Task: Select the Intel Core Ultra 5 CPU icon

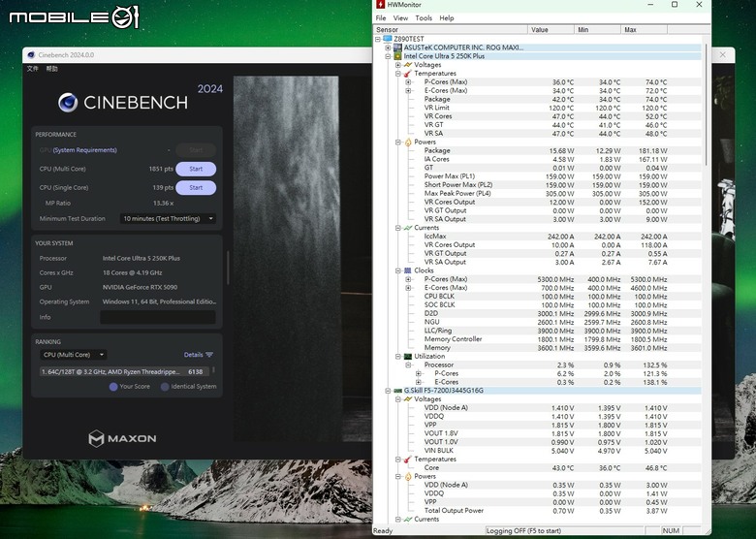Action: [x=397, y=56]
